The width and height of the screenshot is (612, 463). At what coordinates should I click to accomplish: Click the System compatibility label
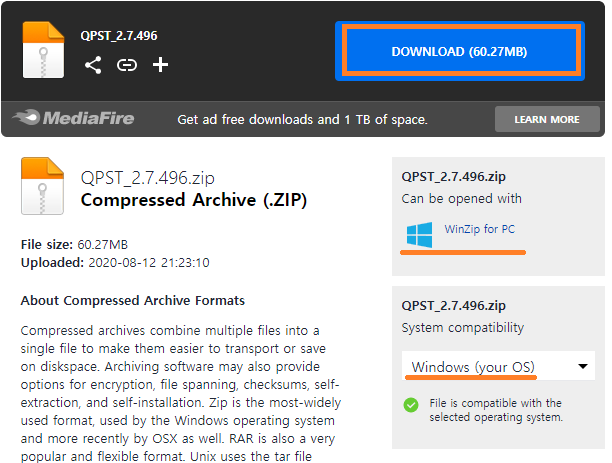point(463,328)
